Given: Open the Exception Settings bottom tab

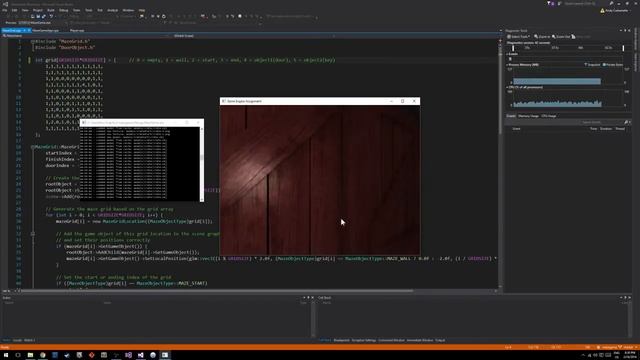Looking at the screenshot, I should pyautogui.click(x=364, y=340).
